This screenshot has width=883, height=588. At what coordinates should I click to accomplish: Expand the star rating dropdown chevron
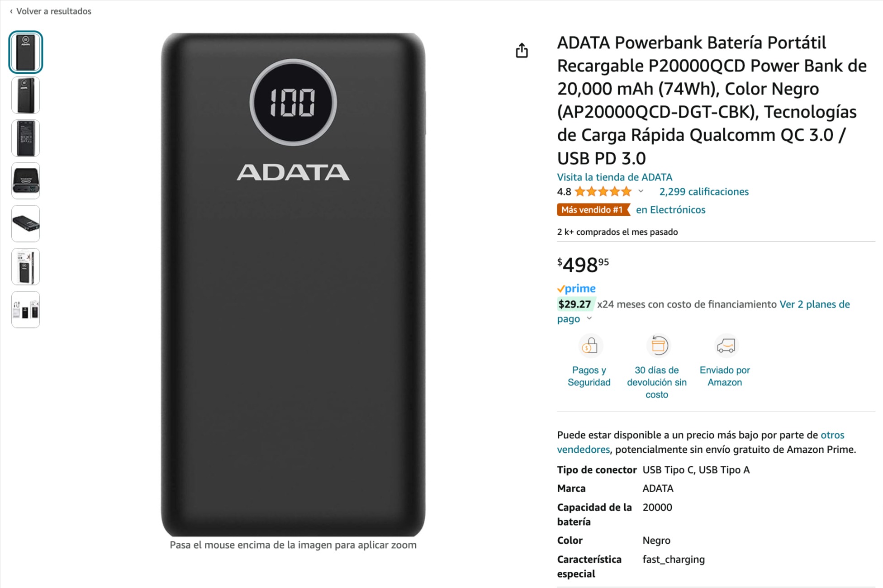tap(641, 191)
